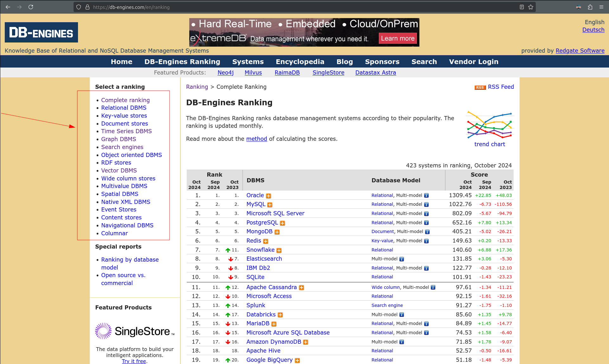Open the Vendor Login menu item
Viewport: 609px width, 364px height.
click(x=474, y=62)
